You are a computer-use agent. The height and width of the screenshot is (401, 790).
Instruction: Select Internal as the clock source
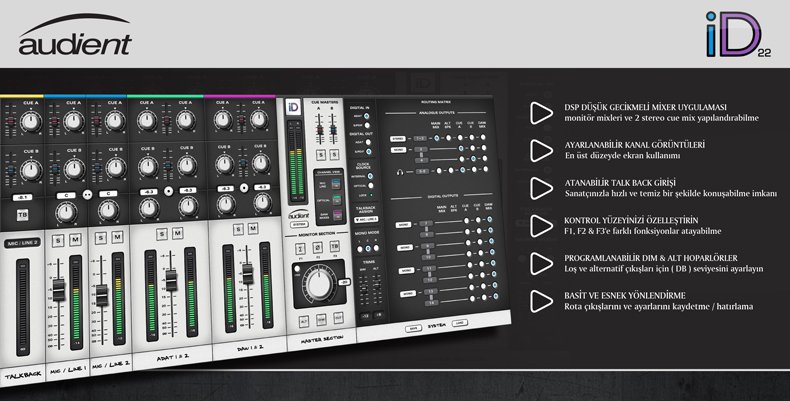coord(370,176)
